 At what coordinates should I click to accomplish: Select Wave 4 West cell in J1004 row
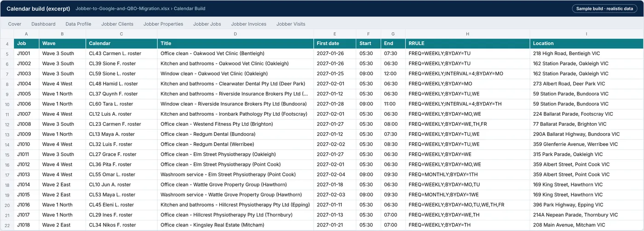coord(63,84)
